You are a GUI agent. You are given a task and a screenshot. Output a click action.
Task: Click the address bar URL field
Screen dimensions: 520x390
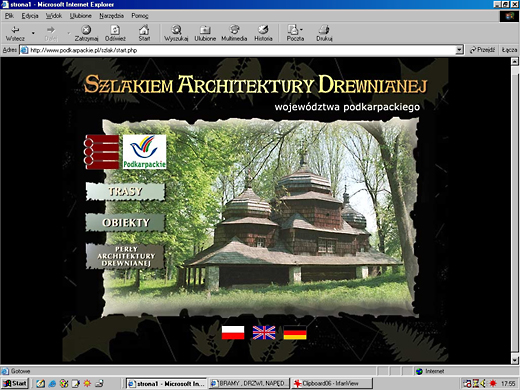click(238, 50)
